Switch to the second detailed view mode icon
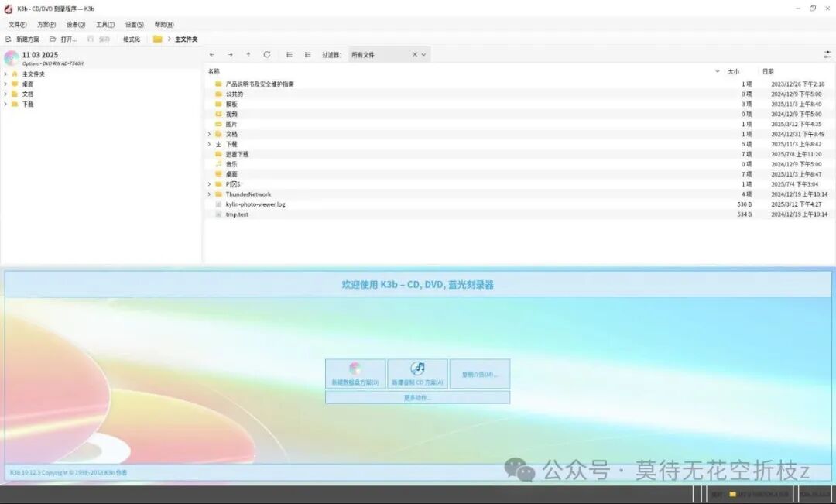Image resolution: width=836 pixels, height=504 pixels. click(x=307, y=54)
